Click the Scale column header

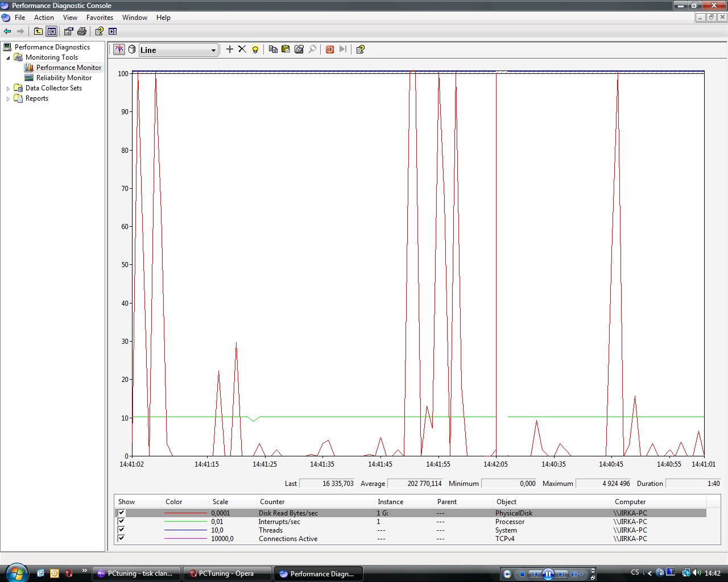pos(233,502)
